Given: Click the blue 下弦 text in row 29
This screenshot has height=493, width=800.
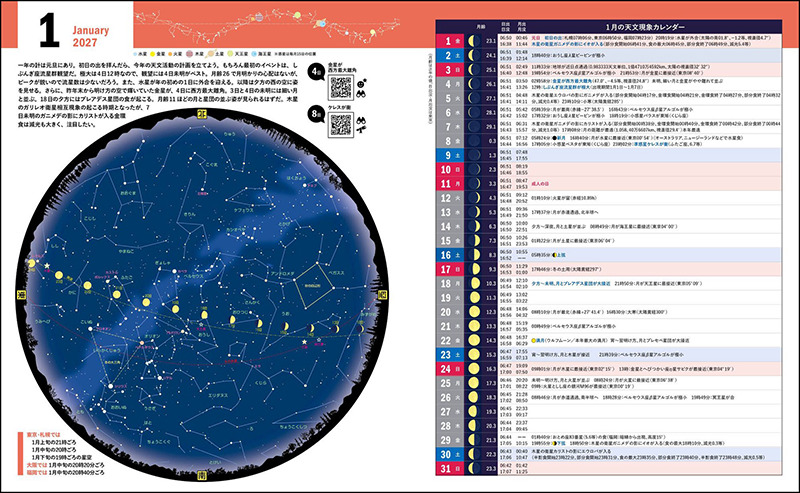Looking at the screenshot, I should pos(561,443).
